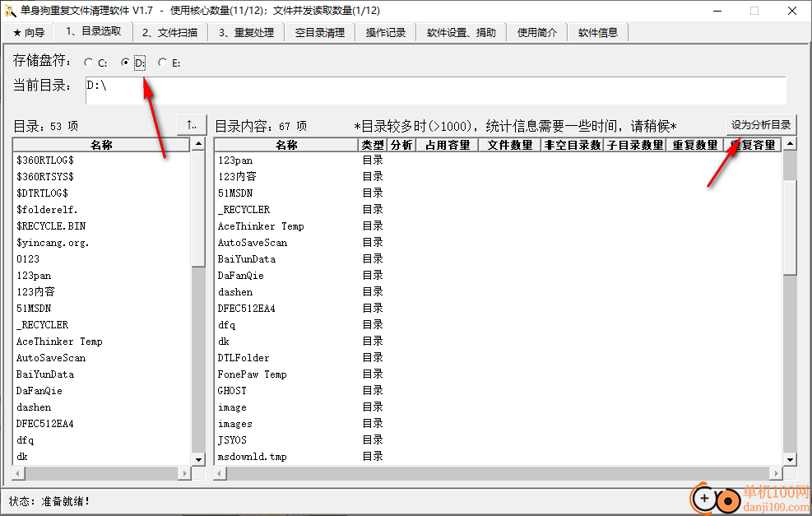Sort contents table by 名称 column header
This screenshot has width=812, height=516.
coord(285,145)
